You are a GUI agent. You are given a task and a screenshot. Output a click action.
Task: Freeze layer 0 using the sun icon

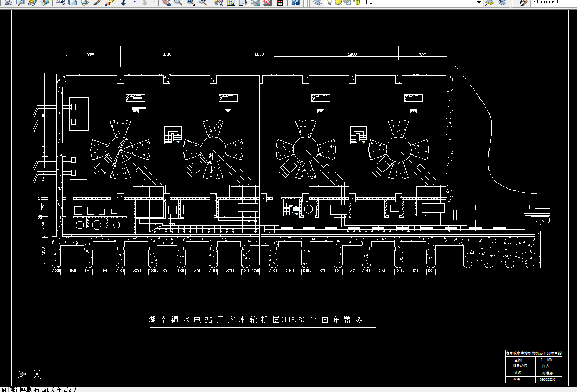click(x=338, y=3)
